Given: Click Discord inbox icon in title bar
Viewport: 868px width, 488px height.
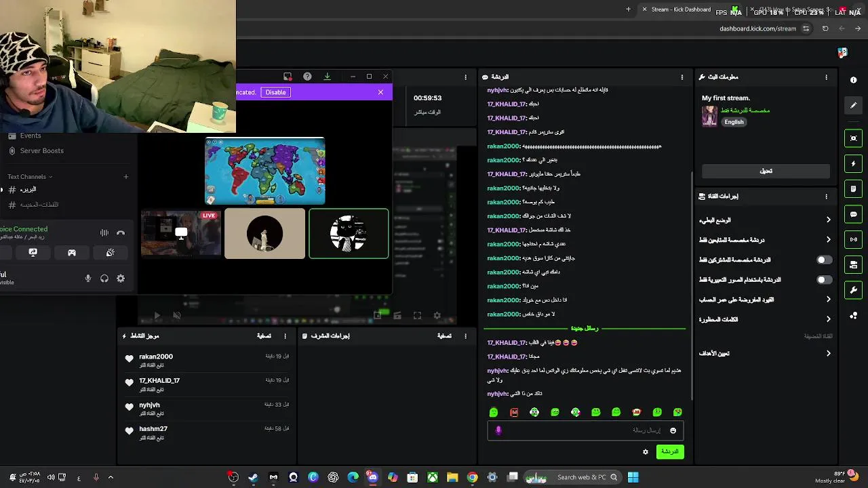Looking at the screenshot, I should coord(288,77).
